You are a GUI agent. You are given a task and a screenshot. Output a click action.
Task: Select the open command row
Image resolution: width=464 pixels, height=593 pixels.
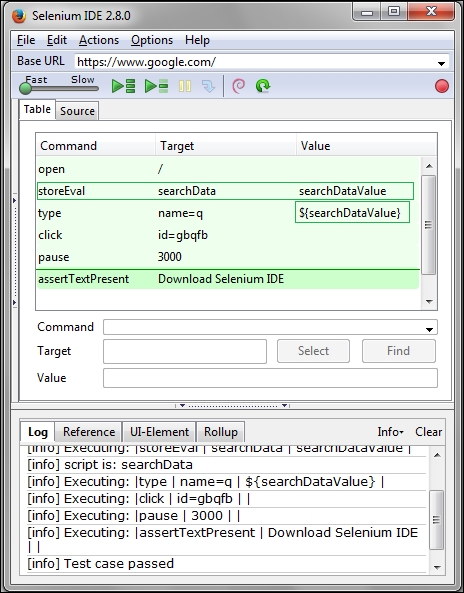click(x=228, y=169)
